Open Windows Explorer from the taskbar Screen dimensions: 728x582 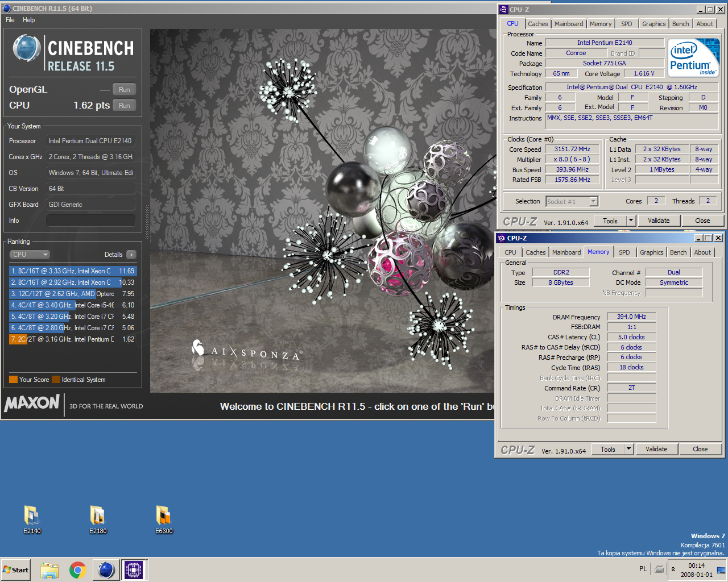49,570
